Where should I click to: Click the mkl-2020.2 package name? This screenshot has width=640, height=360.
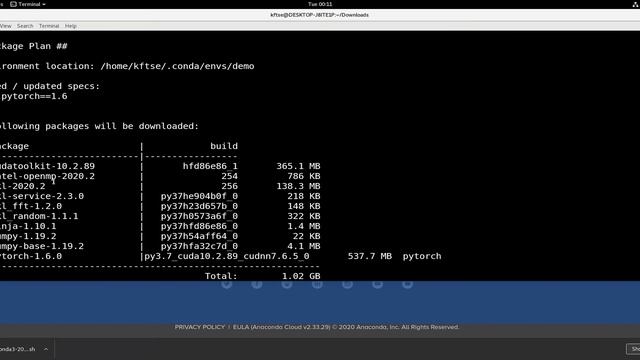[x=23, y=186]
